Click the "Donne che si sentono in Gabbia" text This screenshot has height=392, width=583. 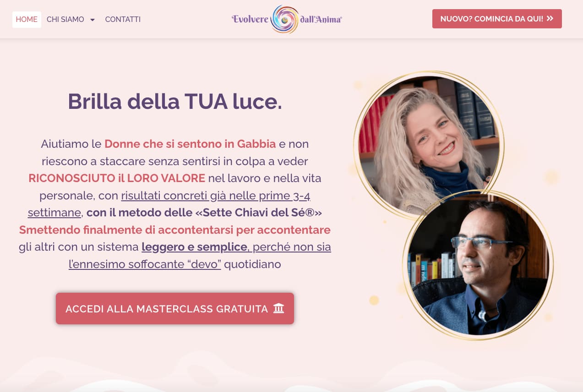point(190,144)
